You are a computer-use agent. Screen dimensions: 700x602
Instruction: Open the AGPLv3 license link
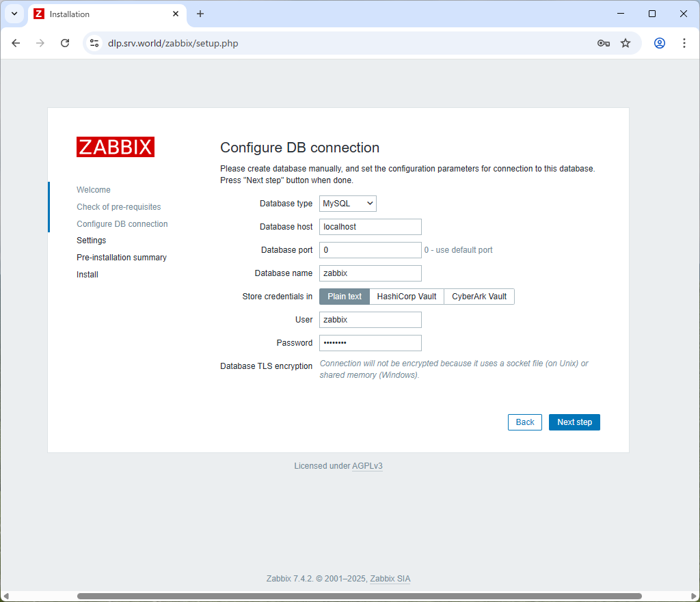coord(367,466)
